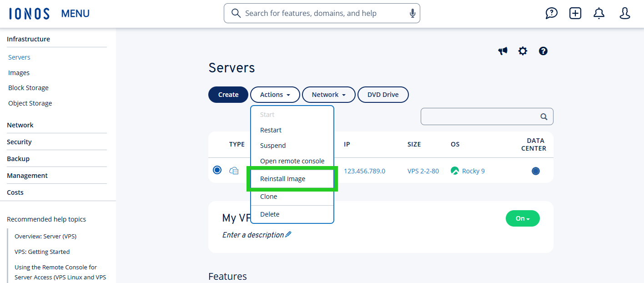This screenshot has width=644, height=283.
Task: Choose Restart from Actions menu
Action: tap(292, 130)
